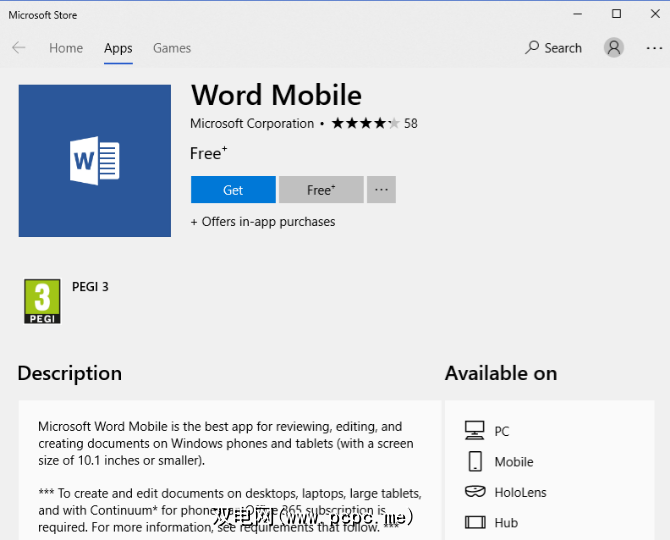Minimize the Microsoft Store window
The height and width of the screenshot is (540, 670).
coord(578,14)
